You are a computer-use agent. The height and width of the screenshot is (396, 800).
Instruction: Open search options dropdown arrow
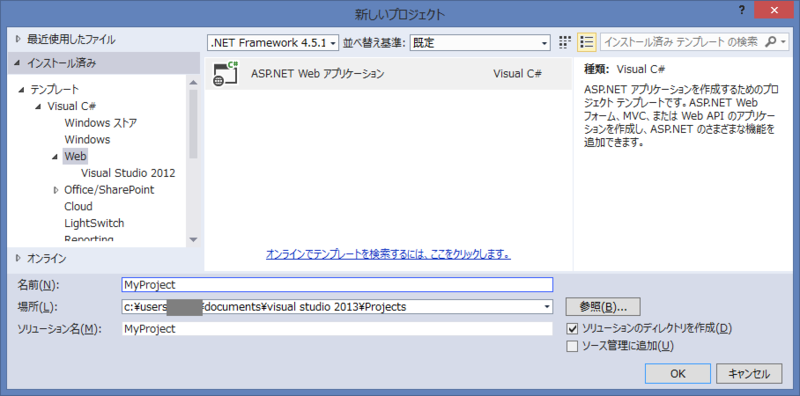(783, 43)
